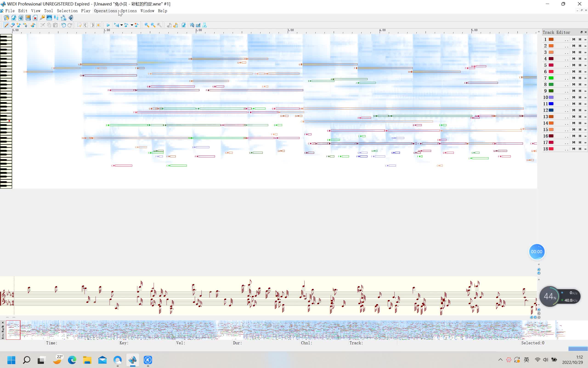The image size is (588, 368).
Task: Open second playback note dropdown arrow
Action: 132,25
